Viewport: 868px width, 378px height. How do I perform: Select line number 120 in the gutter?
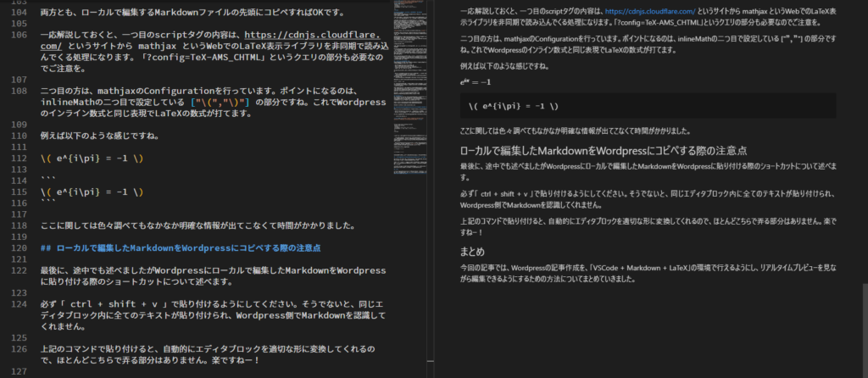(x=19, y=248)
